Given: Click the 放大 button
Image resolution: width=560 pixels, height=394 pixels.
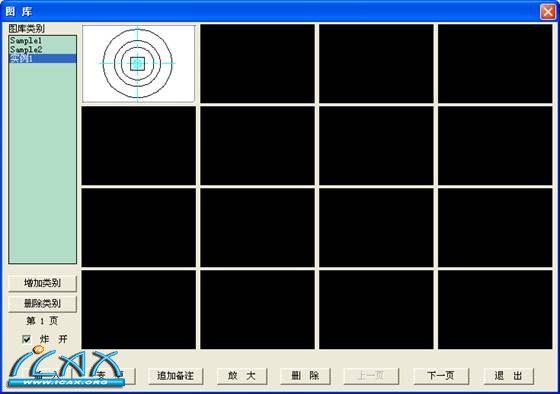Looking at the screenshot, I should (242, 376).
